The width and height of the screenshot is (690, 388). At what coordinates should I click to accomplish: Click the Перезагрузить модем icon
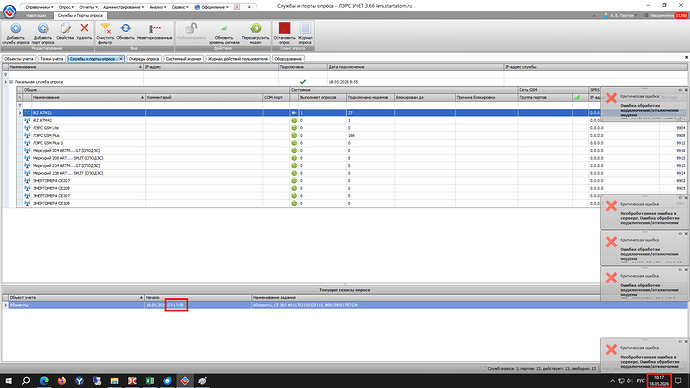(255, 29)
